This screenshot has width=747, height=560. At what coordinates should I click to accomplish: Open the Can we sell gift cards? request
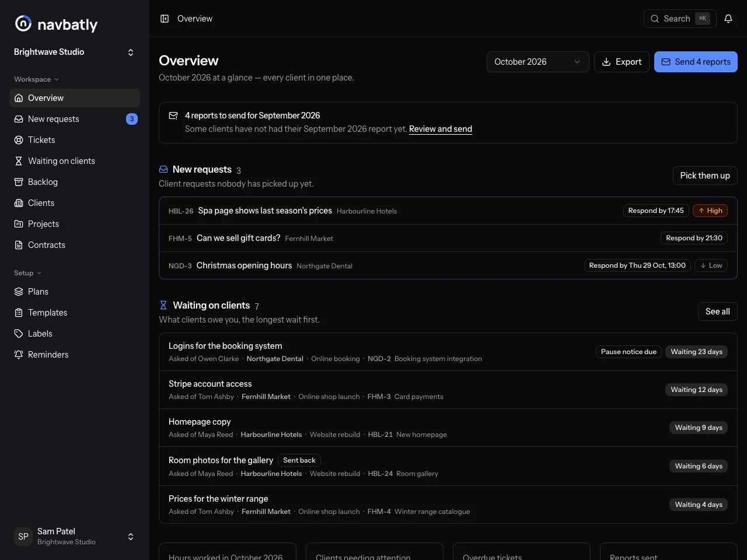(x=448, y=238)
